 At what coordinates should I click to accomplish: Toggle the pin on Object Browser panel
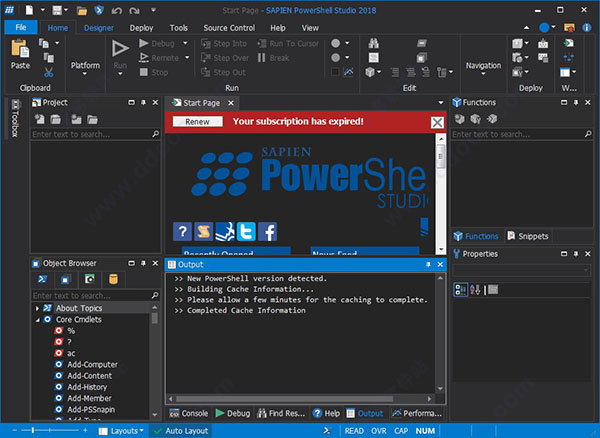[x=143, y=263]
